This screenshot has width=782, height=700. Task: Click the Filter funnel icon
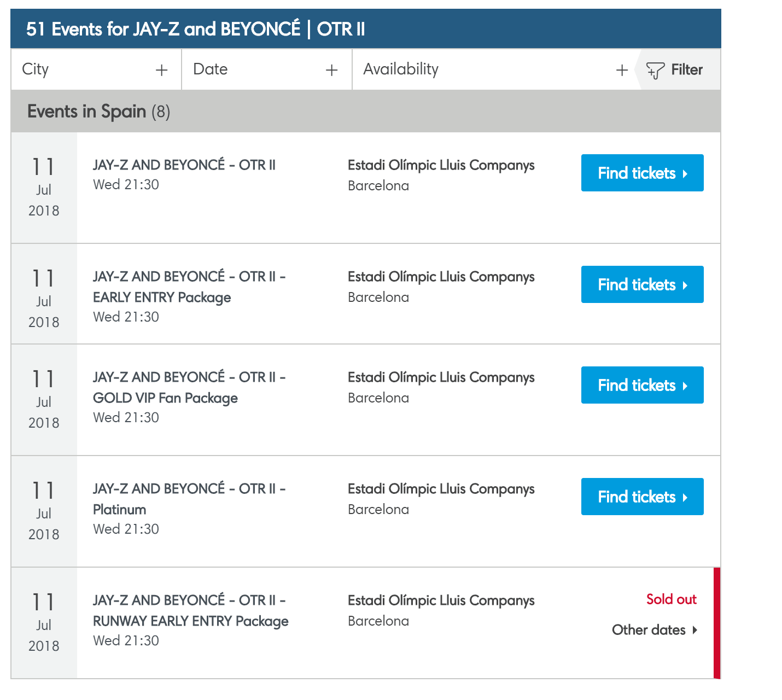pyautogui.click(x=655, y=71)
